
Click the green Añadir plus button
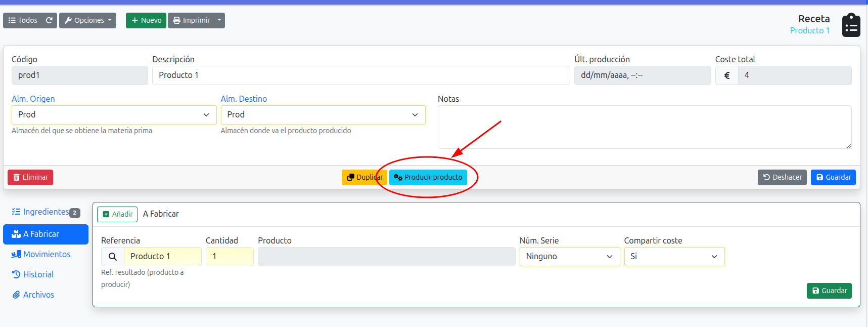(x=118, y=214)
